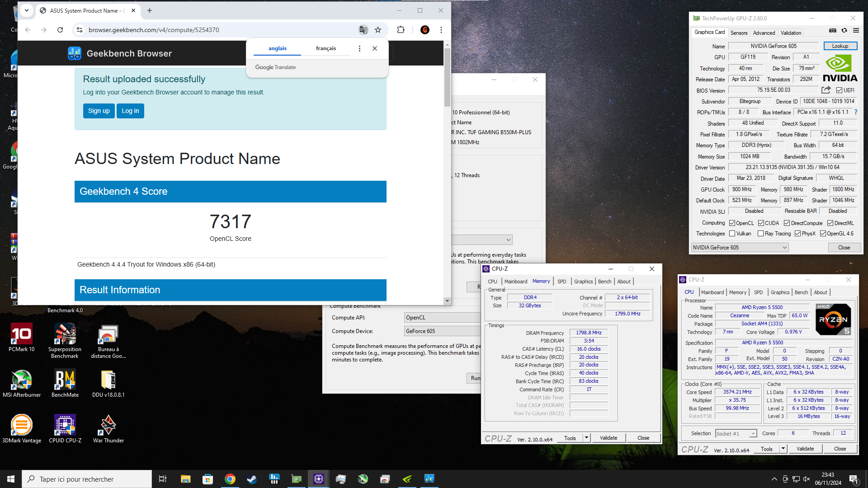Expand the NVIDIA GeForce 605 GPU selector
The height and width of the screenshot is (488, 868).
click(740, 247)
